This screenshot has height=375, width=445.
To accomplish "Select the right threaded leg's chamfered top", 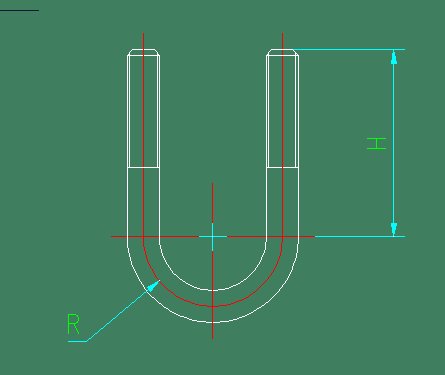I will 282,52.
